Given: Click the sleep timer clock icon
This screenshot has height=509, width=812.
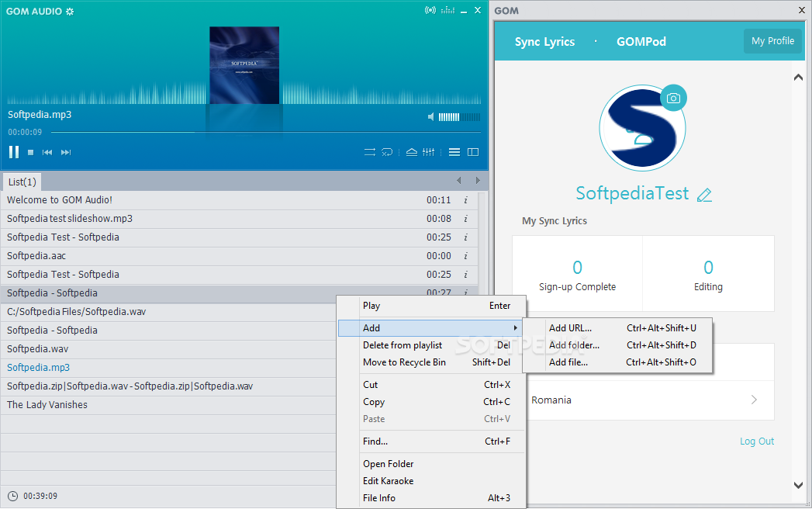Looking at the screenshot, I should pyautogui.click(x=13, y=496).
